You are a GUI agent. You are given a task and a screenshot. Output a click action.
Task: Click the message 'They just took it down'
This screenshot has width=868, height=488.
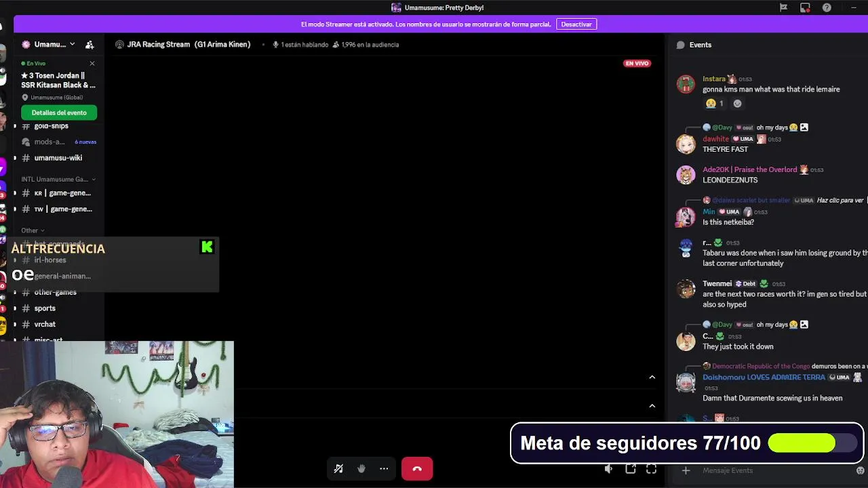pos(738,347)
